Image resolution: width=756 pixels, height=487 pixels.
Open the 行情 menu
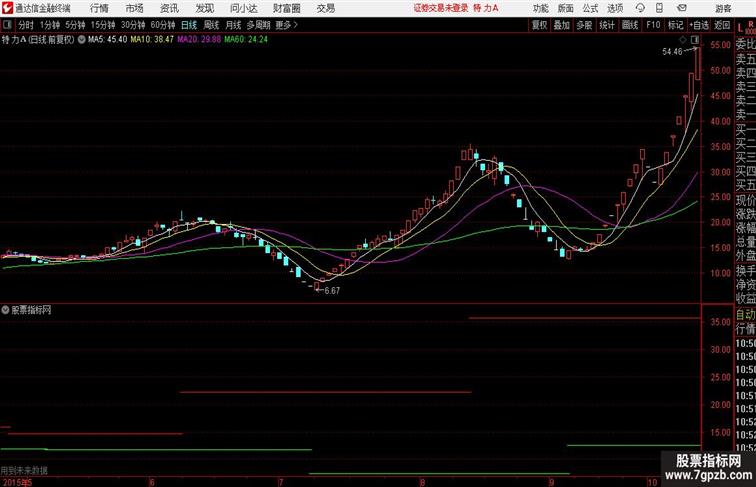point(99,8)
